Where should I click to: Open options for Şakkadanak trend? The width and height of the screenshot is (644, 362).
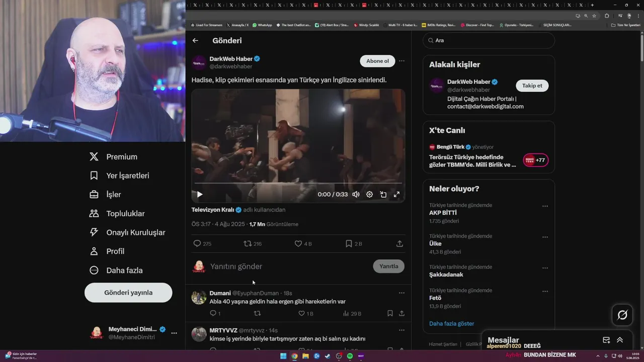[x=545, y=268]
